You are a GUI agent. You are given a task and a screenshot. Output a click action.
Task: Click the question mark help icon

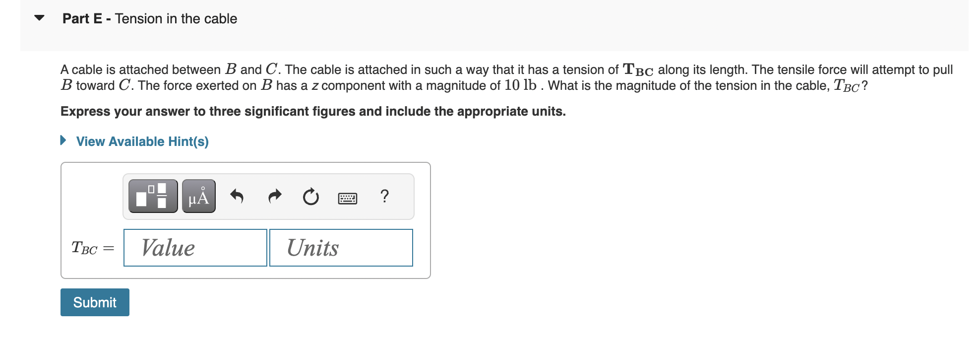pos(386,197)
